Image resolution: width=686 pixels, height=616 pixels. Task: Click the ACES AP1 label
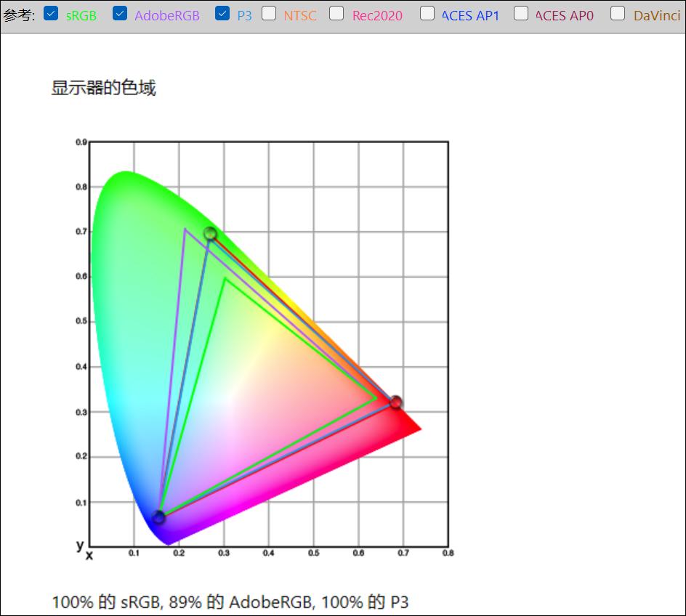coord(470,16)
